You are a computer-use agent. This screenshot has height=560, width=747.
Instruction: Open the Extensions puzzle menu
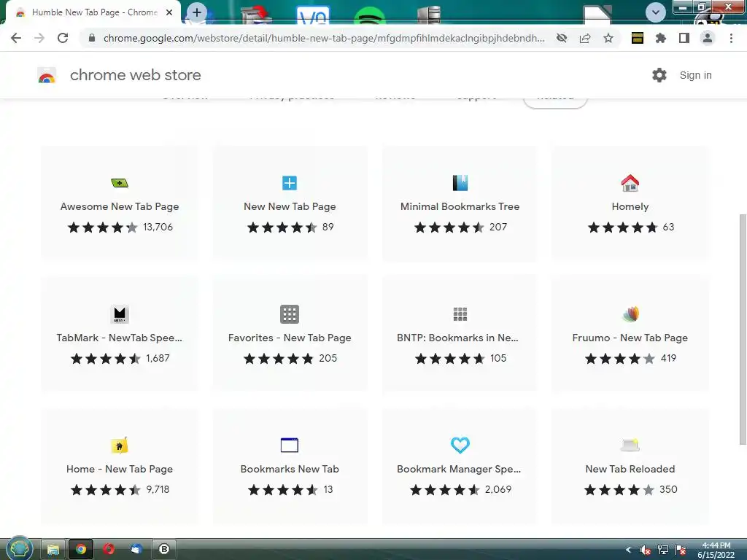661,38
